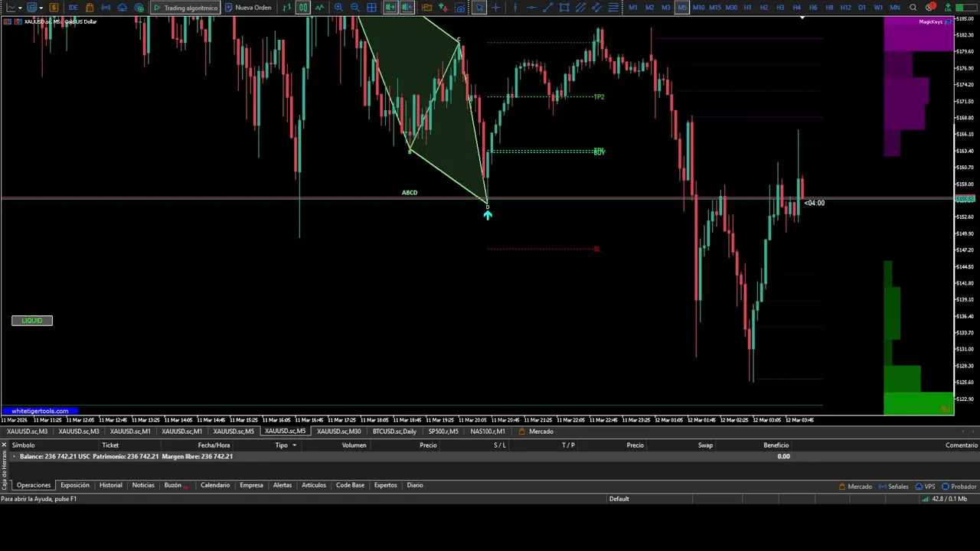Open the Alertas tab in toolbox
Screen dimensions: 980x551
point(283,485)
